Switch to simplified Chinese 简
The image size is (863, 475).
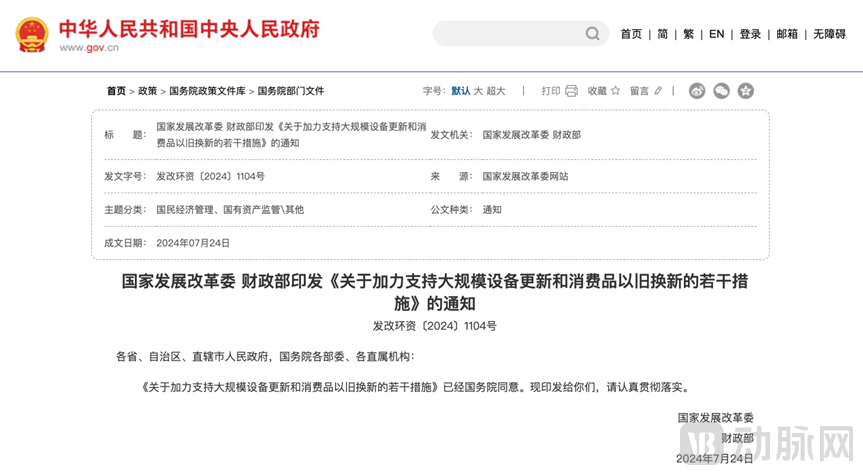tap(663, 34)
